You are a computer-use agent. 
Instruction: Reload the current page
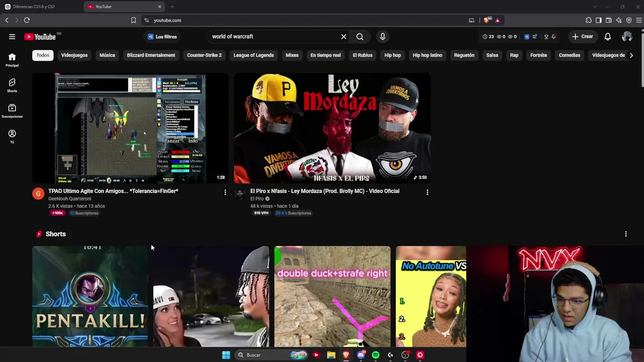(27, 20)
